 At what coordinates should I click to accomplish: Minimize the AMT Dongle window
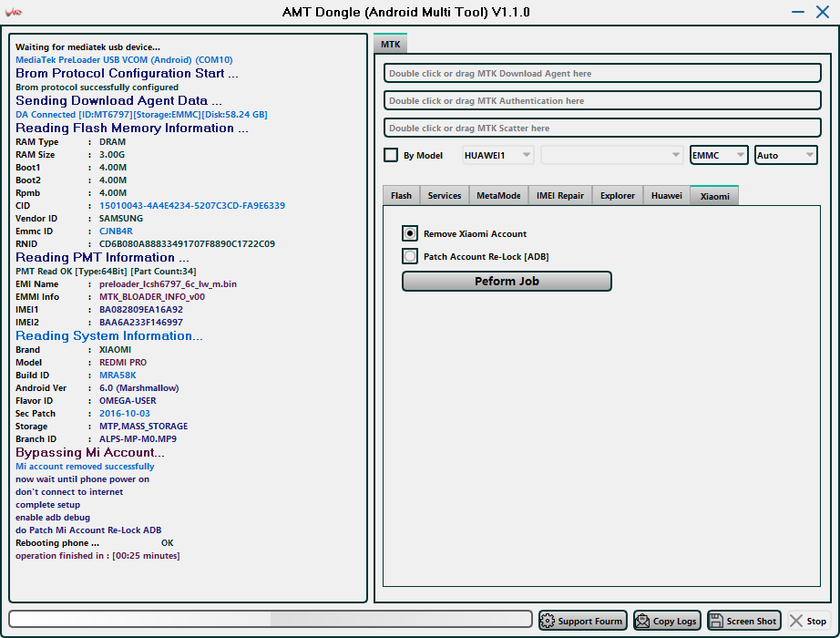pyautogui.click(x=798, y=12)
